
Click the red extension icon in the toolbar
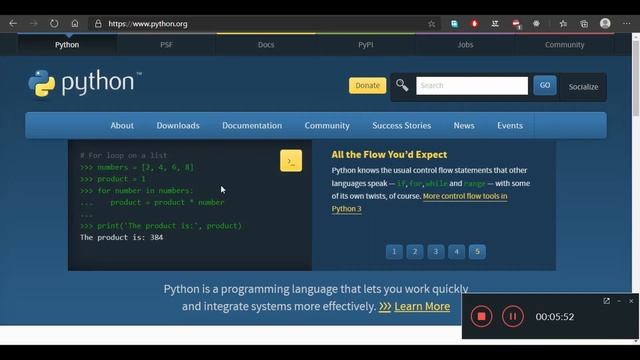click(x=474, y=24)
